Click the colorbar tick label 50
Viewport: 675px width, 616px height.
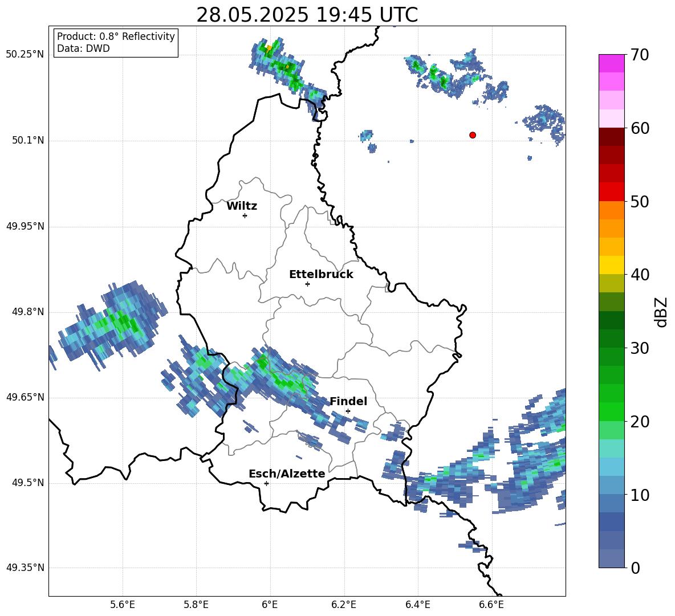click(x=640, y=202)
